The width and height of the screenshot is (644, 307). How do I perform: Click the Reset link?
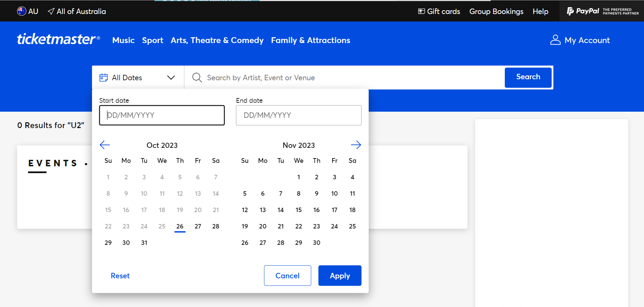pyautogui.click(x=120, y=276)
